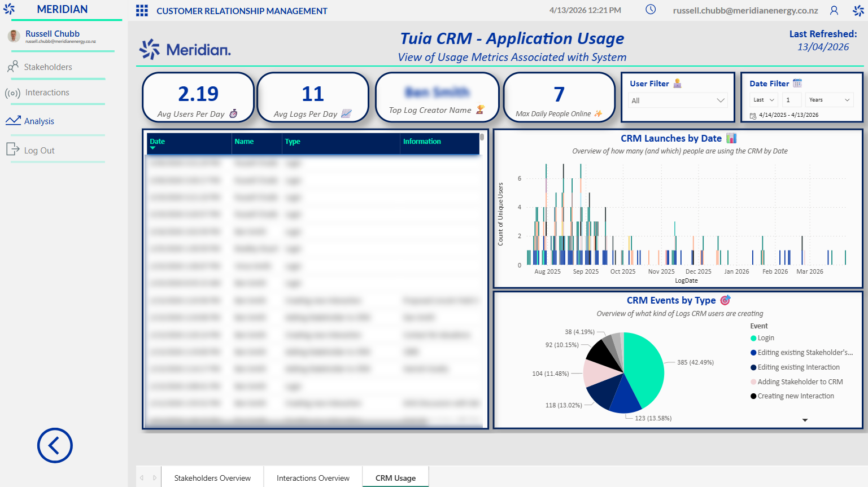Click the calendar-clock icon beside the date range
Viewport: 868px width, 487px height.
coord(753,116)
